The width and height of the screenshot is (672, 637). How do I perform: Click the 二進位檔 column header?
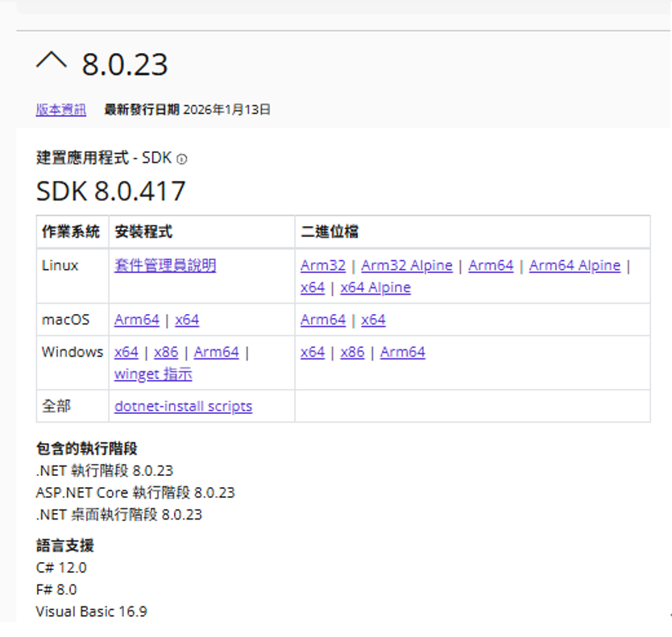point(330,232)
